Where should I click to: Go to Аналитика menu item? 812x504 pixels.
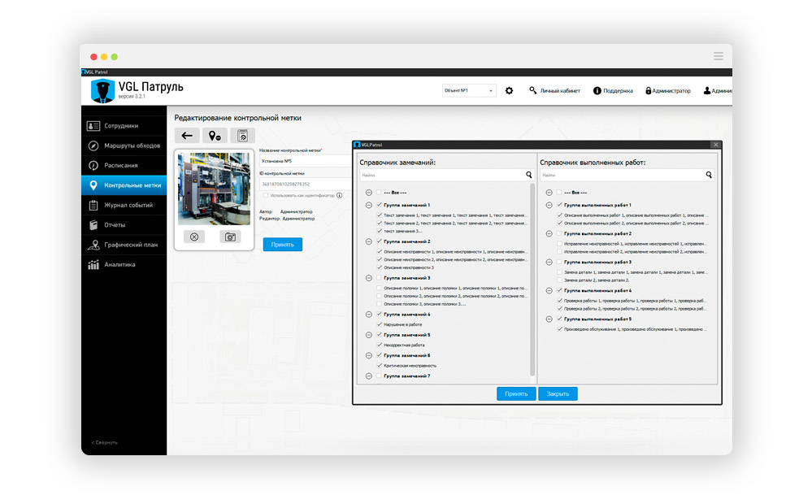tap(124, 265)
